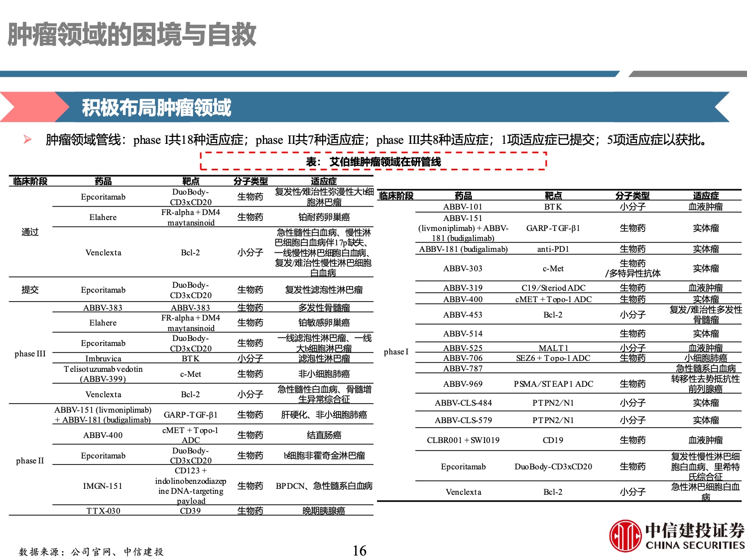
Task: Select the slide title 肿瘤领域的困境与自救
Action: (x=132, y=35)
